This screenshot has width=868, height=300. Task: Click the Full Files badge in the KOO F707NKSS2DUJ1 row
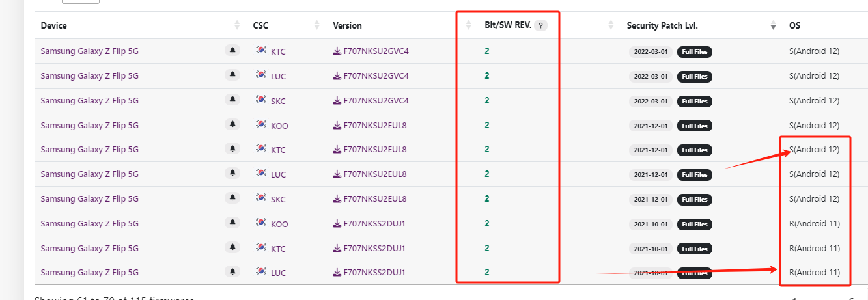695,224
